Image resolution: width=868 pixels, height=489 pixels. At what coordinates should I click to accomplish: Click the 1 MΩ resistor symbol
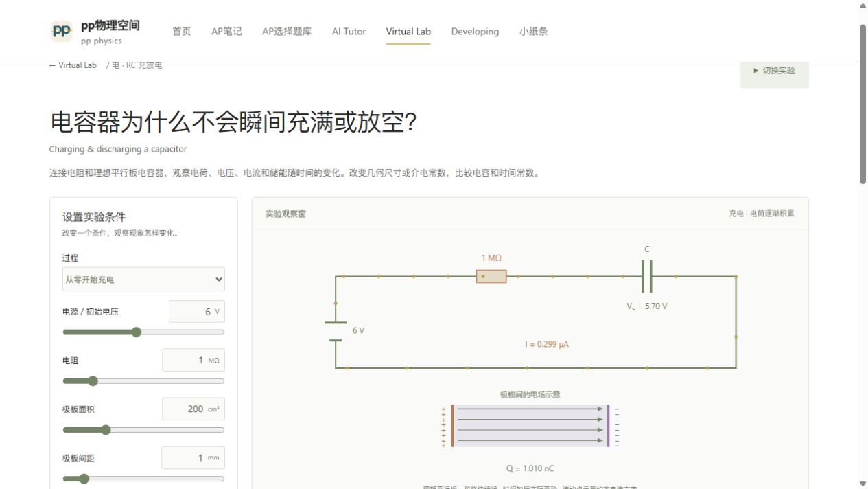pos(491,276)
